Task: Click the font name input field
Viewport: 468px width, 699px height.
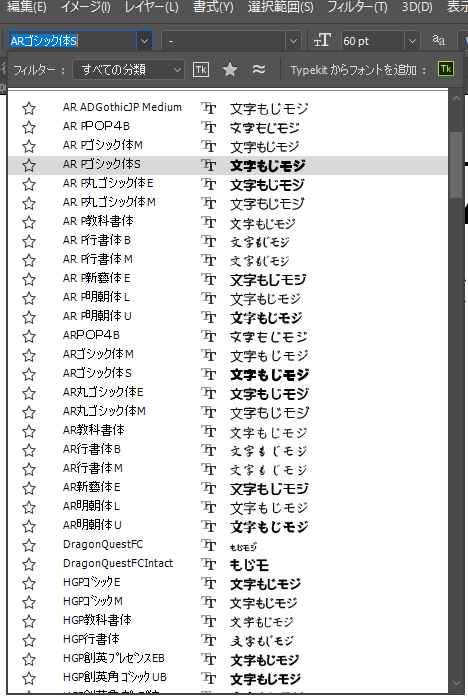Action: 73,41
